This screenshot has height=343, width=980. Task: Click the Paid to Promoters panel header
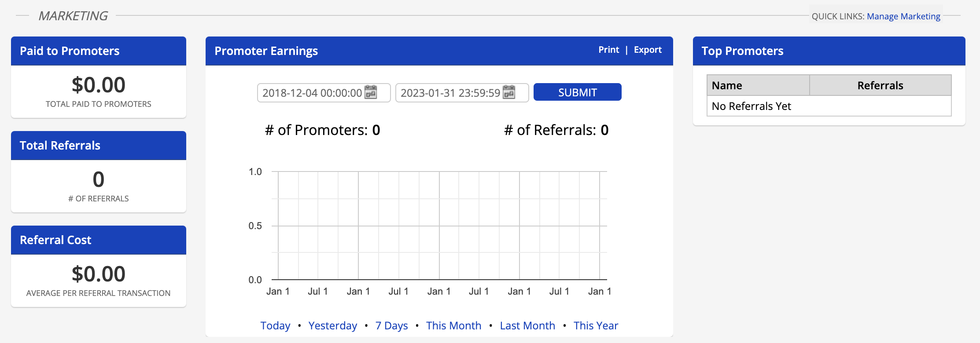pyautogui.click(x=98, y=51)
